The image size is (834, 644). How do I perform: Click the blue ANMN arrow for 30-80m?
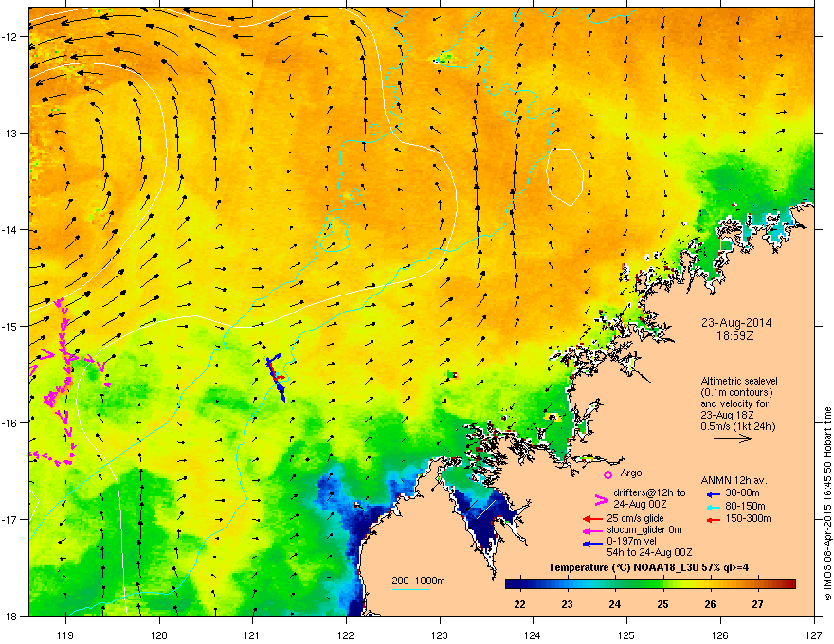point(713,494)
